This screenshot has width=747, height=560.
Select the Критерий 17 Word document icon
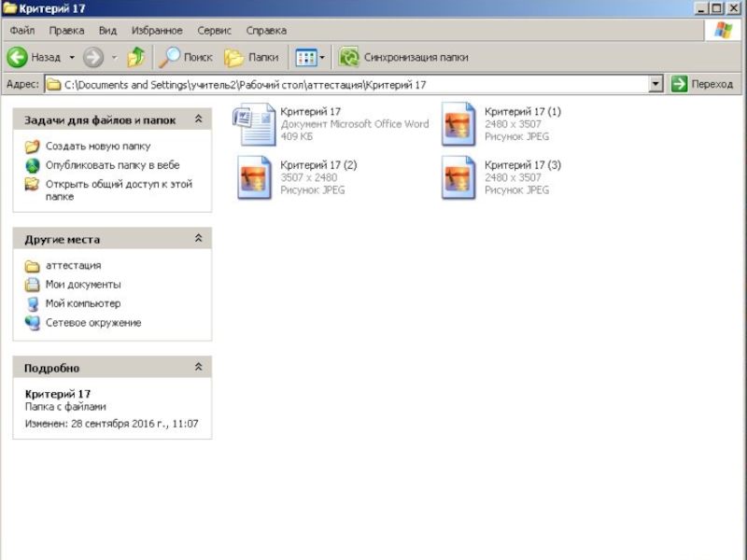pos(254,124)
